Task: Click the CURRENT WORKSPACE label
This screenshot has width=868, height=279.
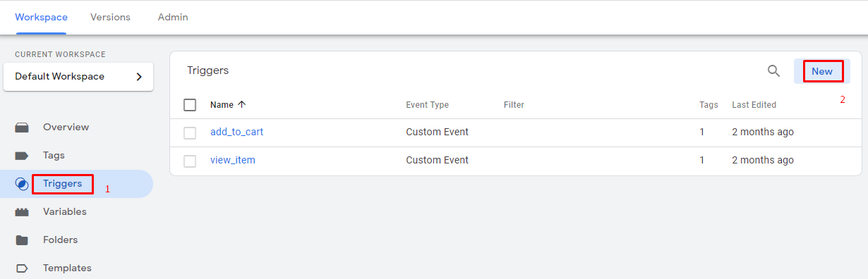Action: pyautogui.click(x=60, y=54)
